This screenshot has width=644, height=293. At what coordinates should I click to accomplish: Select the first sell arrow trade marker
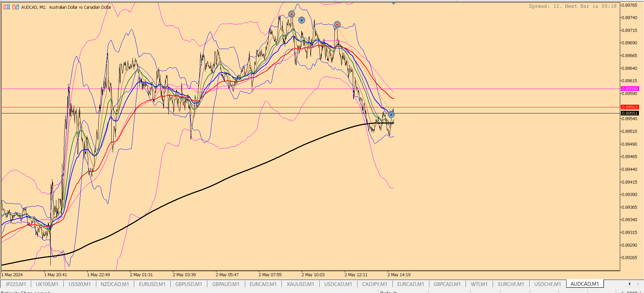tap(291, 14)
